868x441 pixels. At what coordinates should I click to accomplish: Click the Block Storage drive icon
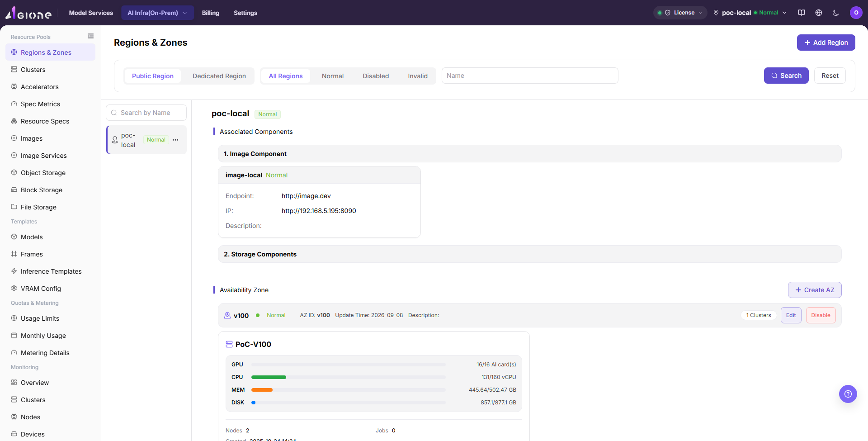pyautogui.click(x=14, y=190)
